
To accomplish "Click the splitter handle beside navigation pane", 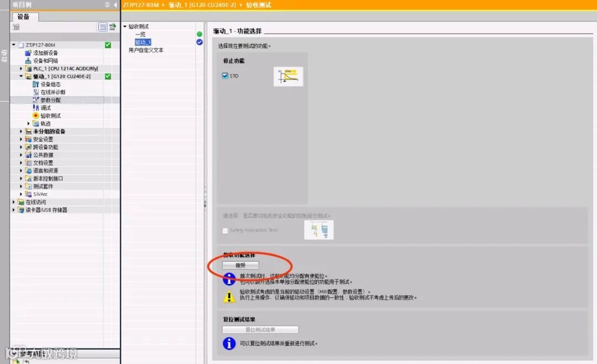I will [205, 198].
